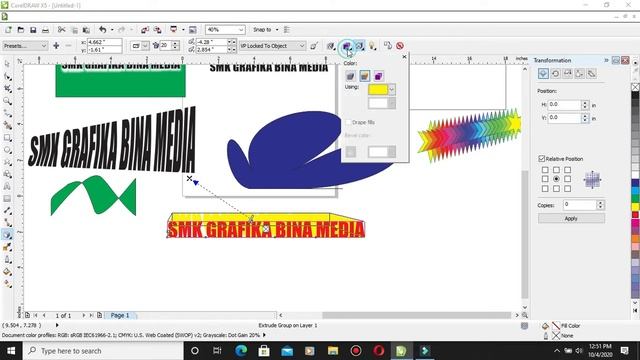
Task: Select the Pick tool in the toolbox
Action: click(x=7, y=64)
